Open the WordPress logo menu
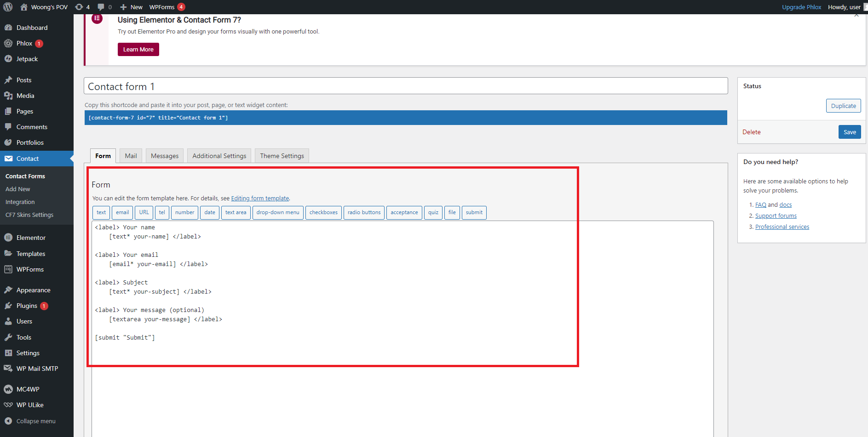 coord(8,7)
